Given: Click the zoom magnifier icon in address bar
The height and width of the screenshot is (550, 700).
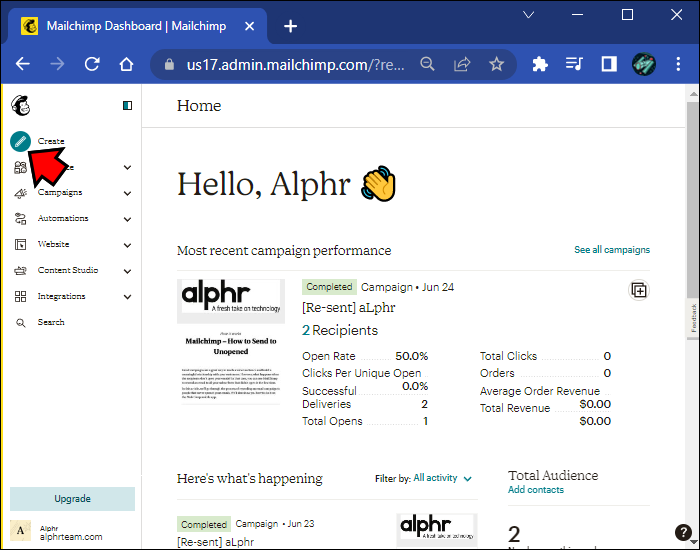Looking at the screenshot, I should coord(427,64).
